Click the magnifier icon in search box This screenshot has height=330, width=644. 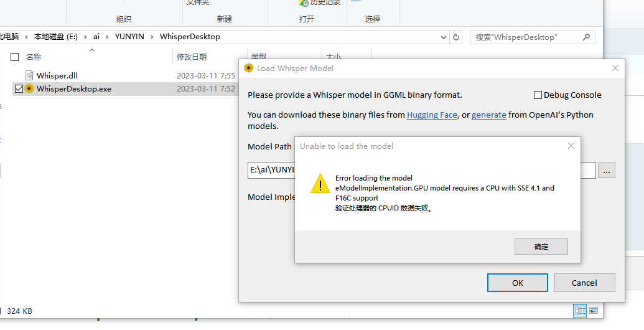click(586, 37)
